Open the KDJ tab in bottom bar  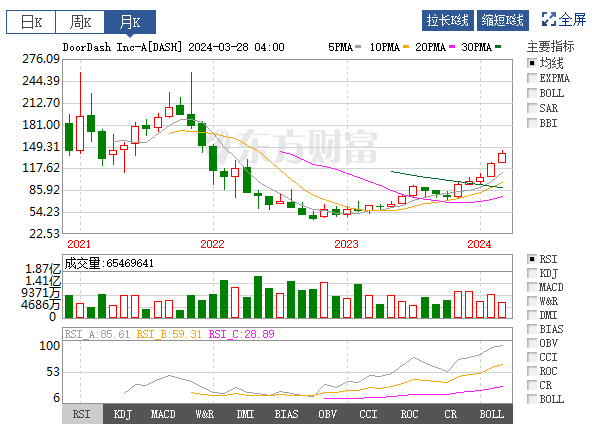[123, 414]
